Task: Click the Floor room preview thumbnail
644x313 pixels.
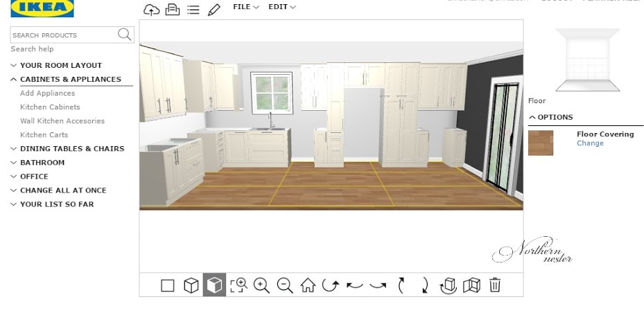Action: (x=587, y=60)
